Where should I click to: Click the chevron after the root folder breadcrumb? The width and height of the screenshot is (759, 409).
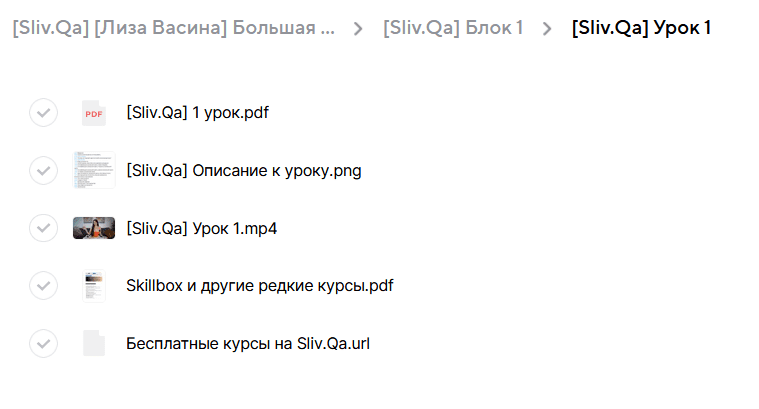pyautogui.click(x=358, y=29)
